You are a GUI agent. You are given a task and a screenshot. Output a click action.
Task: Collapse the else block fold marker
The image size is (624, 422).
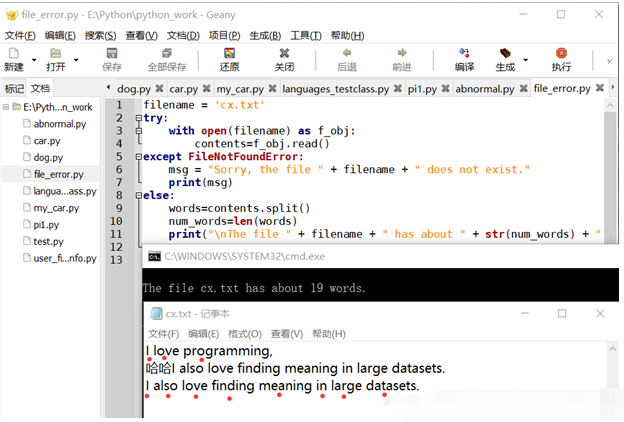138,195
